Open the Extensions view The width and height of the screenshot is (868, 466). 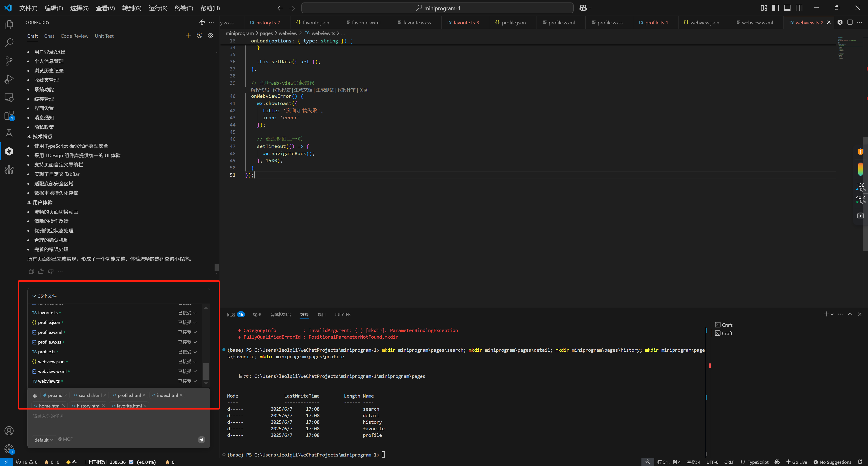(x=9, y=116)
